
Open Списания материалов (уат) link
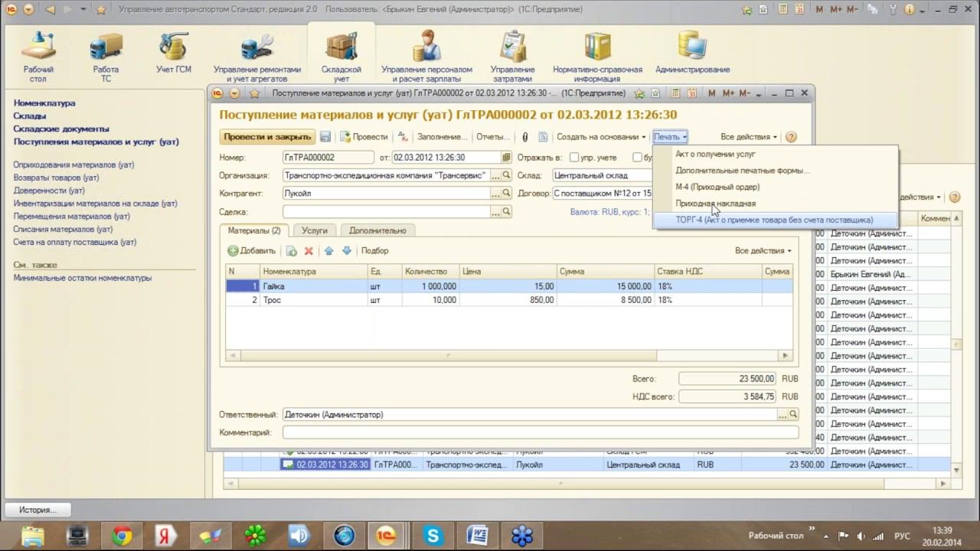(63, 230)
